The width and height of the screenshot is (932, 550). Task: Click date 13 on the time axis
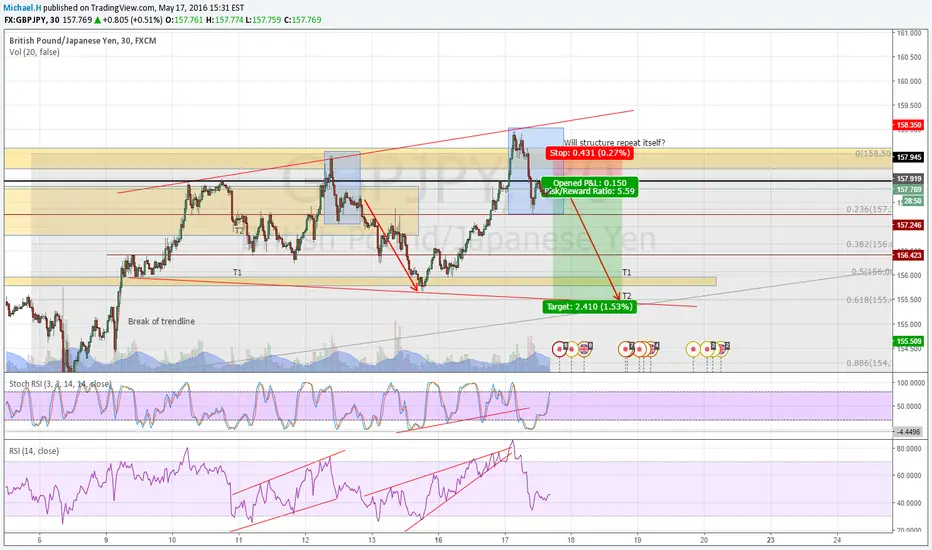(371, 540)
